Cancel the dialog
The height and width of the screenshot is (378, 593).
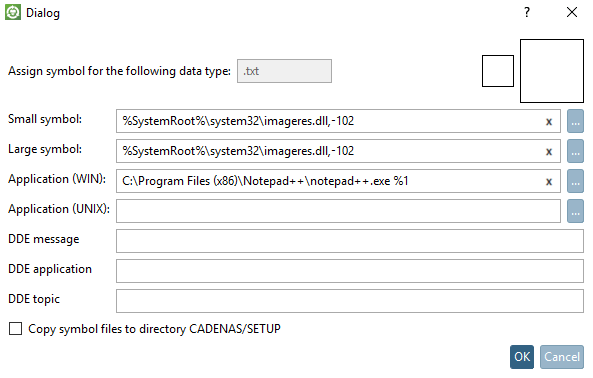(x=562, y=357)
